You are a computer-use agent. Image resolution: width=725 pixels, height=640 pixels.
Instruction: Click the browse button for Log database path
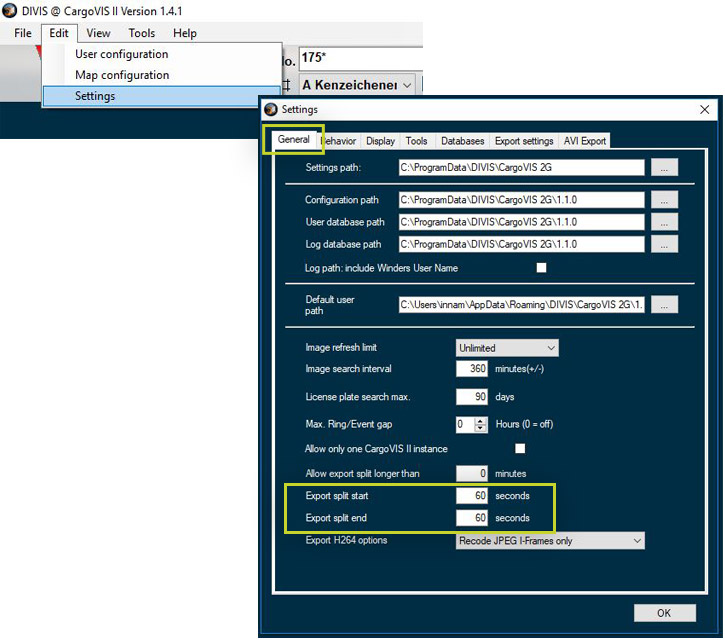[x=664, y=244]
